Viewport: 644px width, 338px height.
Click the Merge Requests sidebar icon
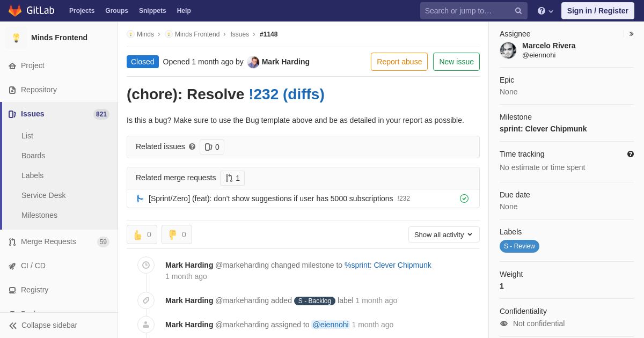[x=12, y=242]
